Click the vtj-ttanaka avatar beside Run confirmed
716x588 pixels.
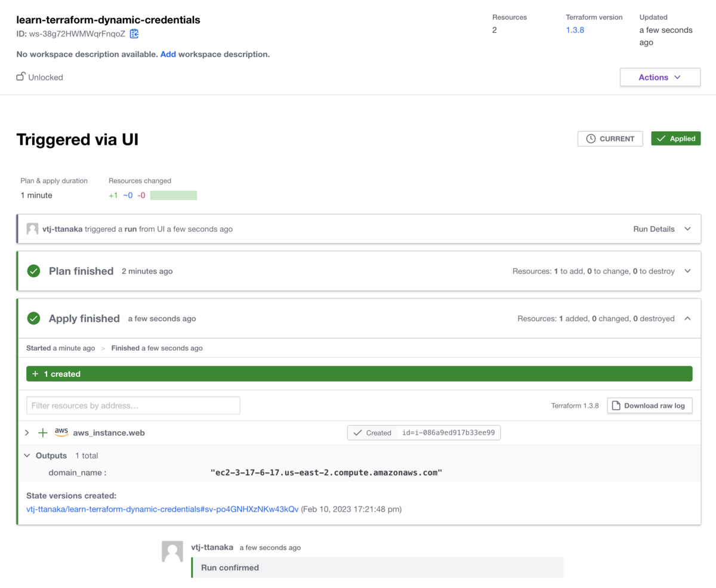172,552
